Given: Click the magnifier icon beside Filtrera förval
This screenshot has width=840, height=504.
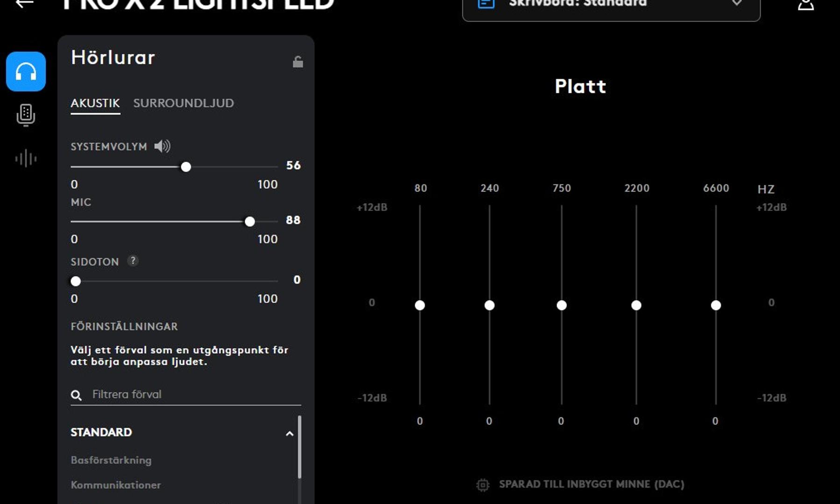Looking at the screenshot, I should (76, 395).
